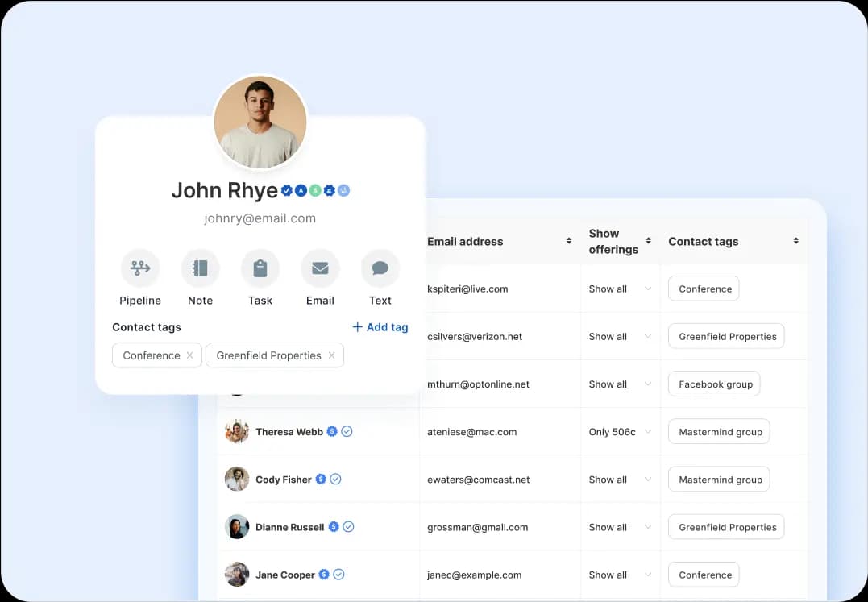Sort table by Contact tags column
This screenshot has width=868, height=602.
coord(795,241)
